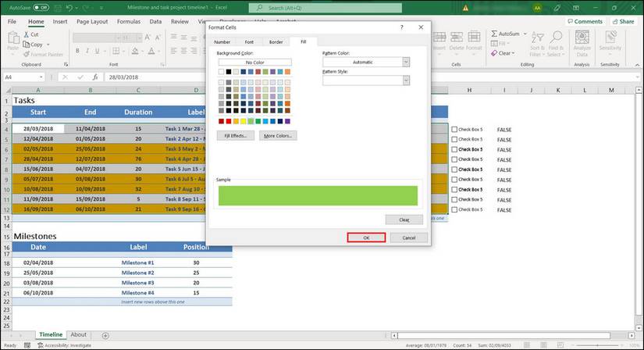Open Analyze Data in the ribbon

582,44
